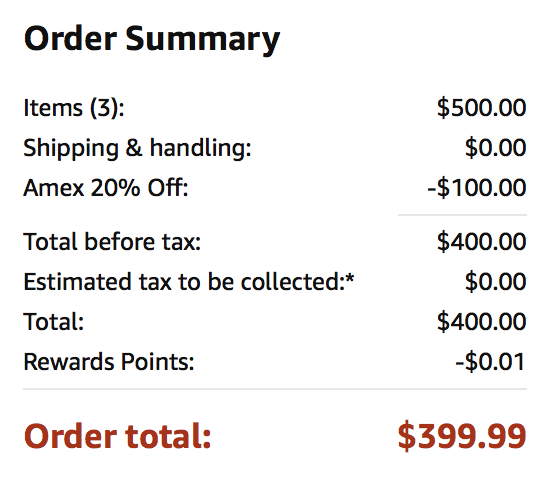Click the Order Summary heading
The width and height of the screenshot is (550, 484).
[152, 39]
